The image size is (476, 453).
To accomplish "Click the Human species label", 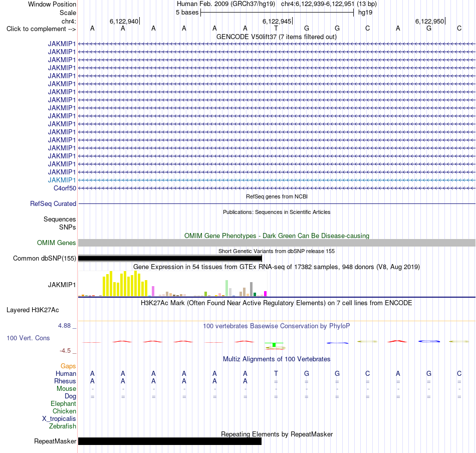I will pyautogui.click(x=66, y=373).
